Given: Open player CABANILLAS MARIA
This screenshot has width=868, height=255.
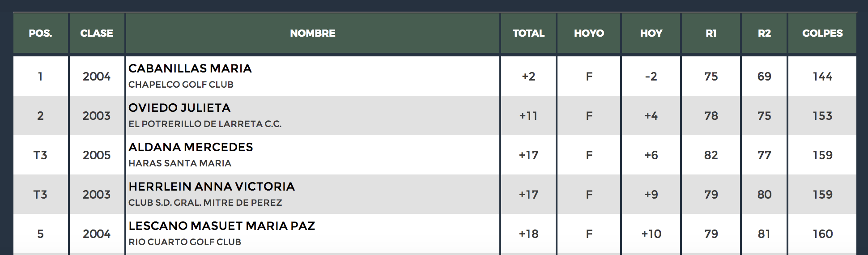Looking at the screenshot, I should coord(190,68).
